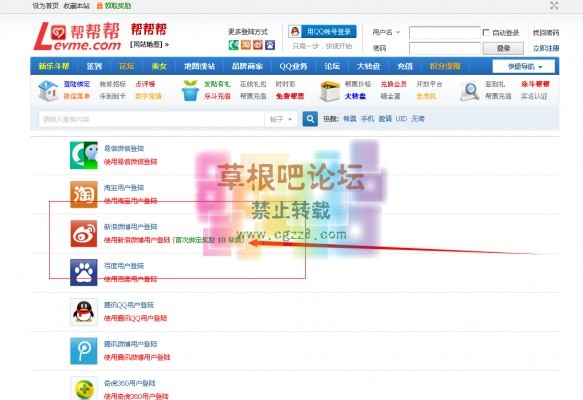Screen dimensions: 583x400
Task: Open the 快捷导航 dropdown
Action: (524, 67)
